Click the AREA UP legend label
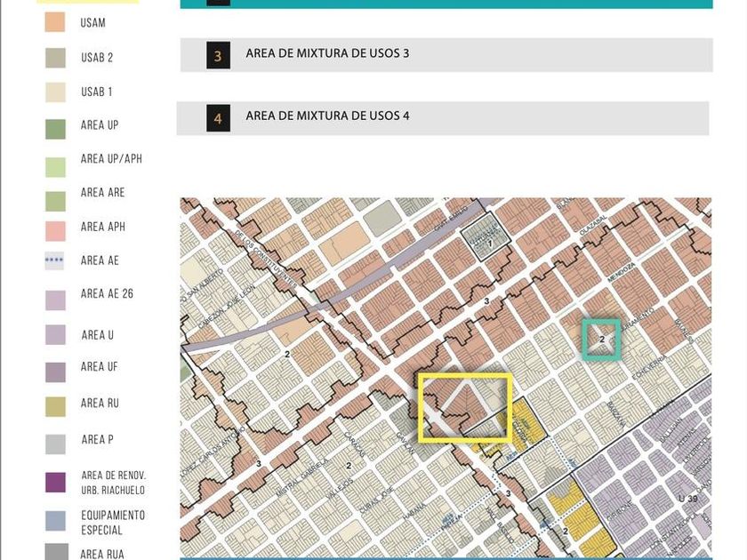 pyautogui.click(x=100, y=125)
